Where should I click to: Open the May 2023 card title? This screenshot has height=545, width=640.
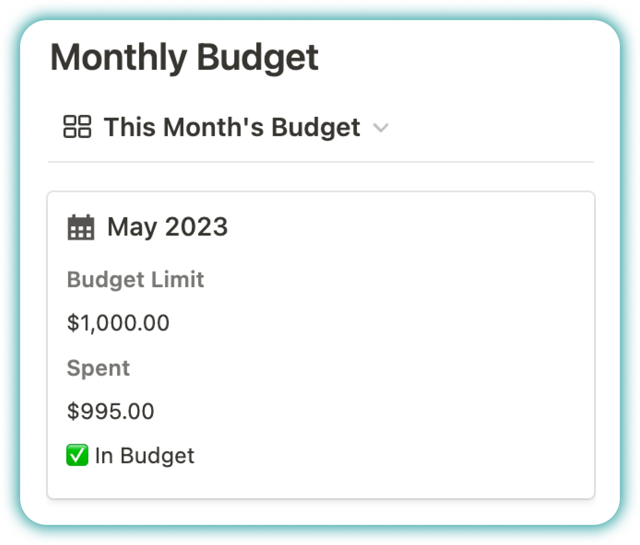click(x=167, y=227)
